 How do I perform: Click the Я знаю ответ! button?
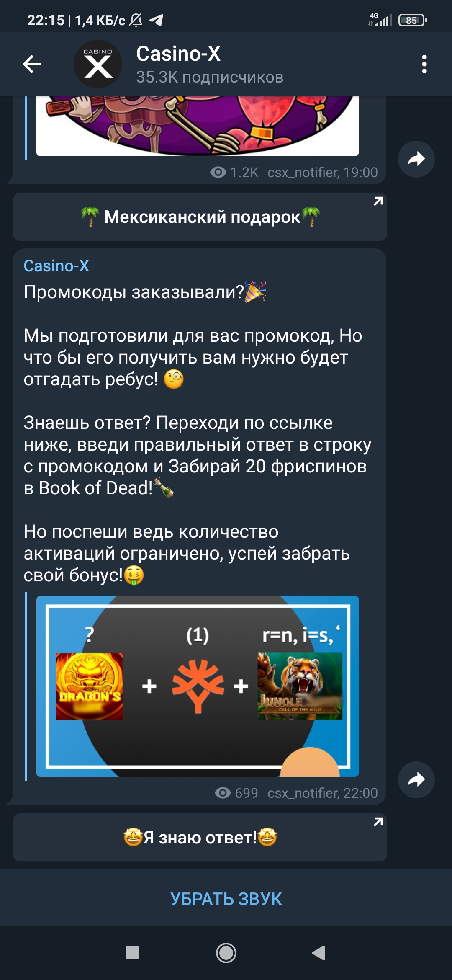pyautogui.click(x=200, y=837)
